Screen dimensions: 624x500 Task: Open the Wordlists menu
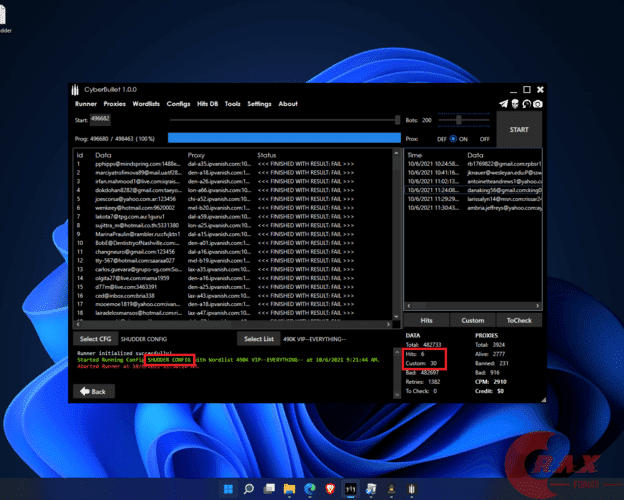tap(146, 104)
